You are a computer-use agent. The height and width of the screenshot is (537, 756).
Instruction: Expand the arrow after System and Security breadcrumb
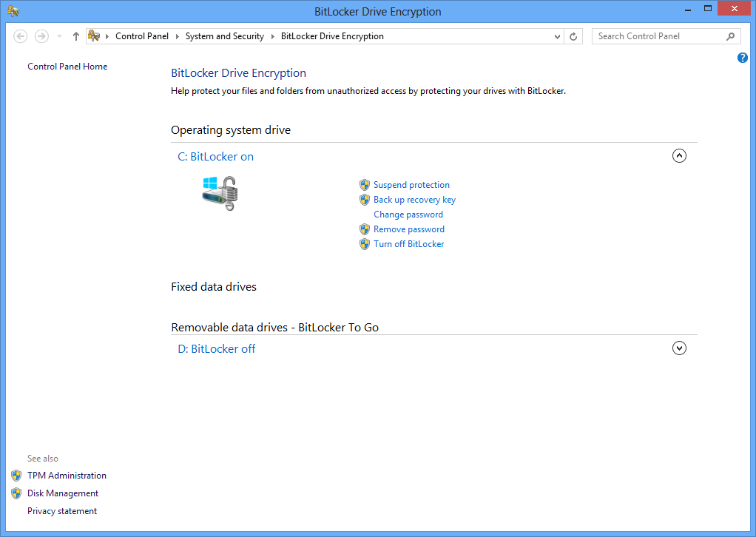[x=272, y=37]
